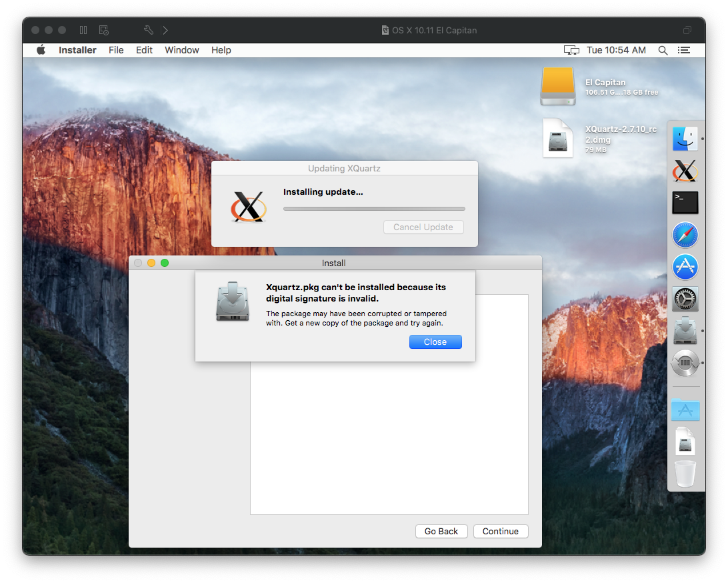
Task: Open Applications folder in the dock
Action: pyautogui.click(x=685, y=410)
